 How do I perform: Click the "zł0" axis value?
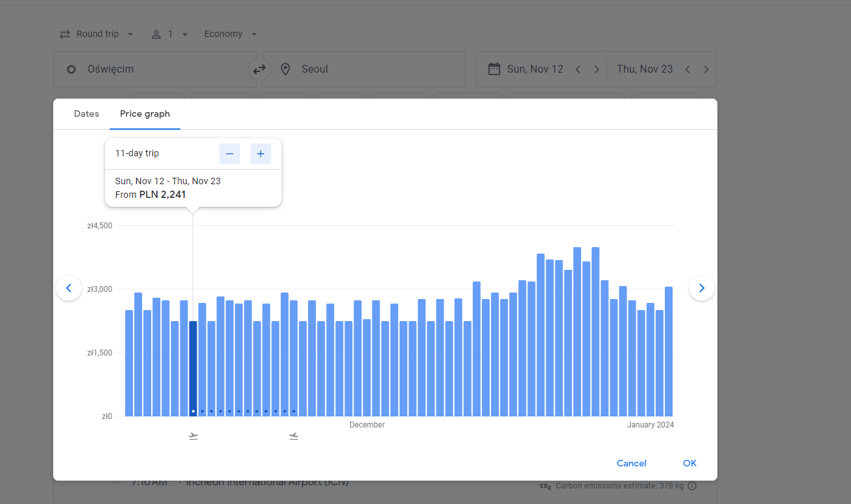[107, 416]
